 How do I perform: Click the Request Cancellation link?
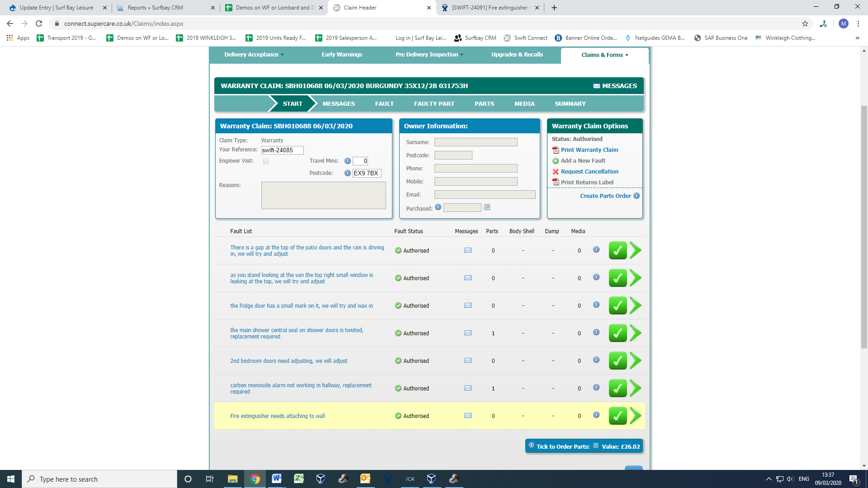coord(590,172)
